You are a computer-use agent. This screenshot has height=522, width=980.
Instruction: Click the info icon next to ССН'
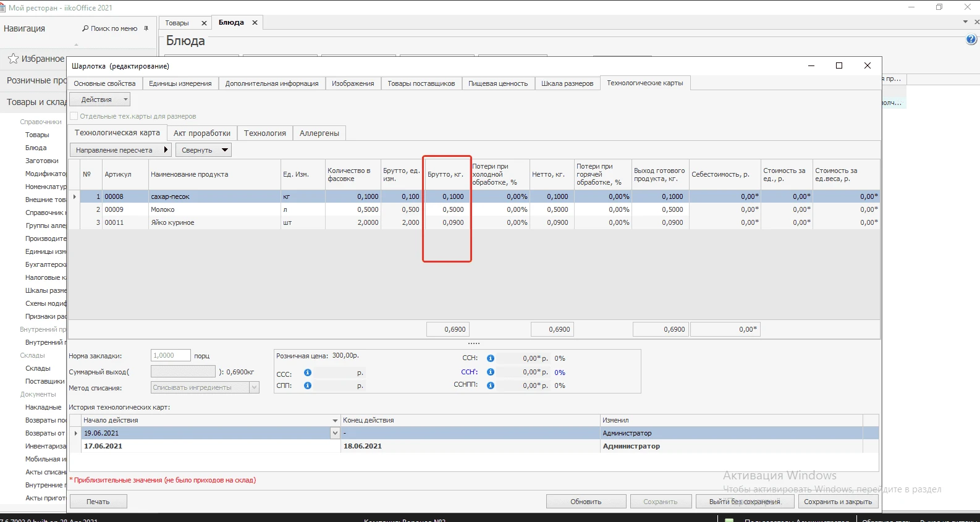click(490, 372)
